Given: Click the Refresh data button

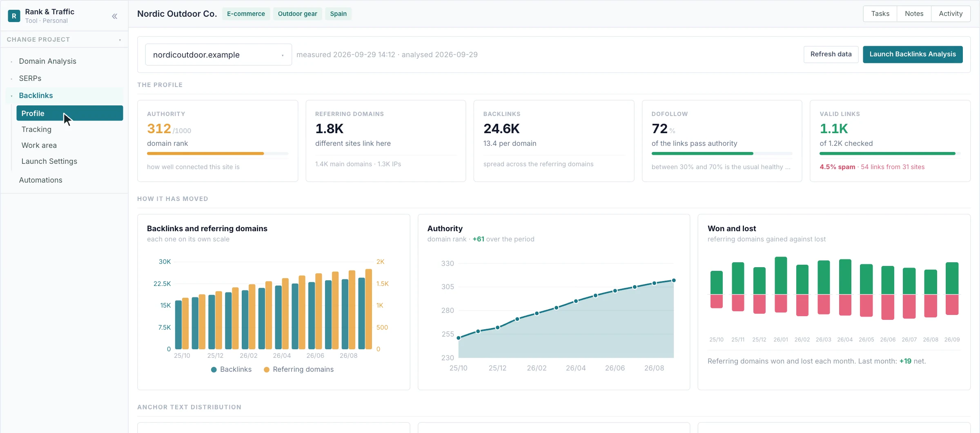Looking at the screenshot, I should (831, 54).
